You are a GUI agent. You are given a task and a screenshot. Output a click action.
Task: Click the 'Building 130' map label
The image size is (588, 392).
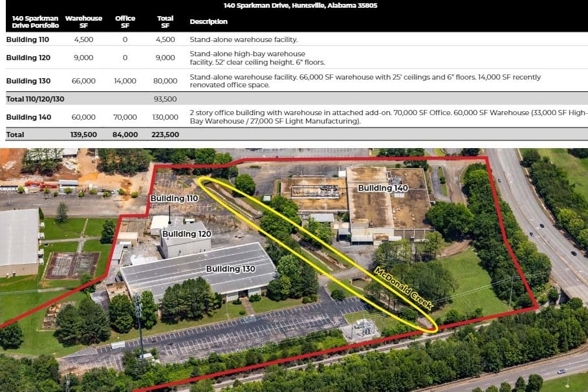[x=231, y=268]
